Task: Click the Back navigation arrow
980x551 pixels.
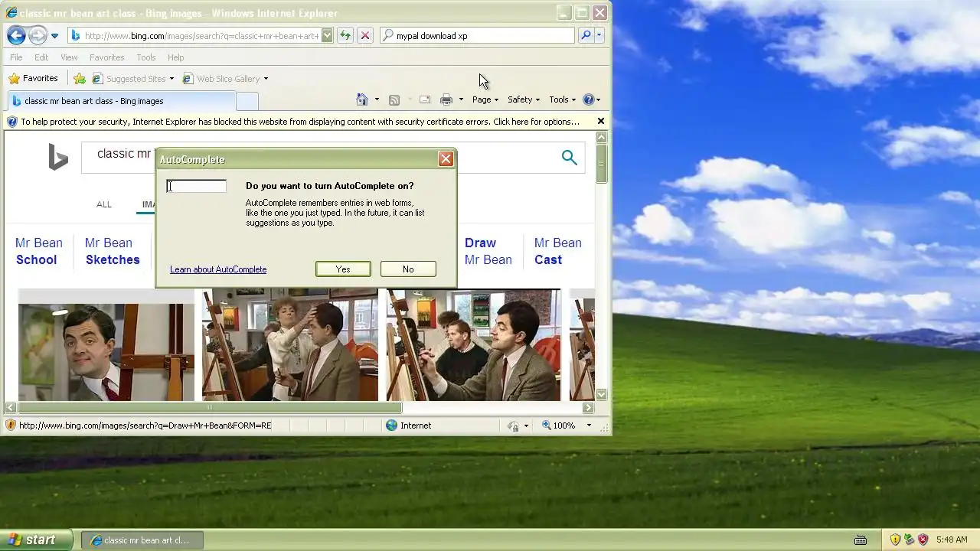Action: (16, 35)
